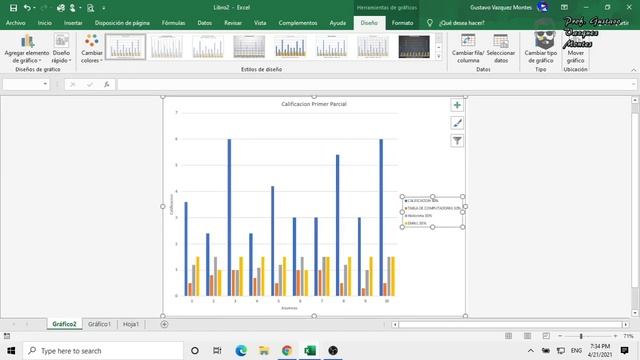
Task: Open Microsoft Edge from taskbar
Action: 241,351
